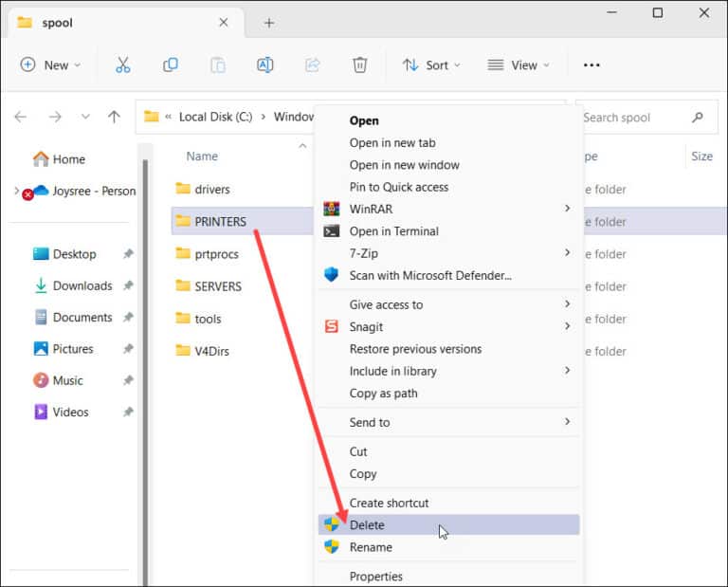Choose Cut in context menu
The height and width of the screenshot is (587, 728).
(x=448, y=451)
